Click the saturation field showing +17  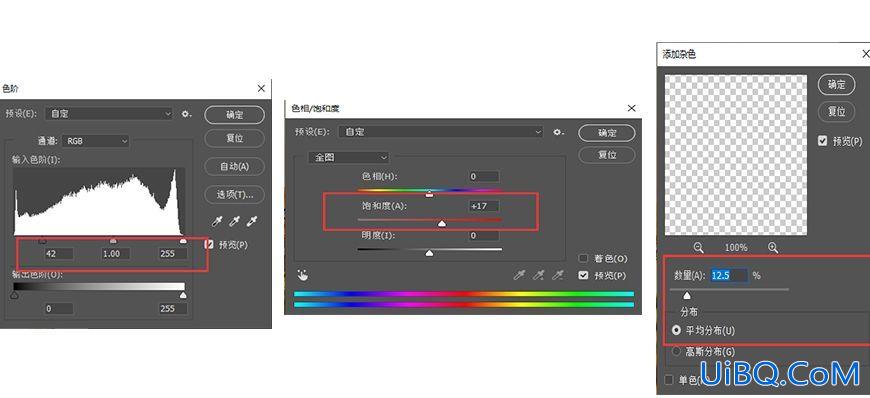coord(484,206)
